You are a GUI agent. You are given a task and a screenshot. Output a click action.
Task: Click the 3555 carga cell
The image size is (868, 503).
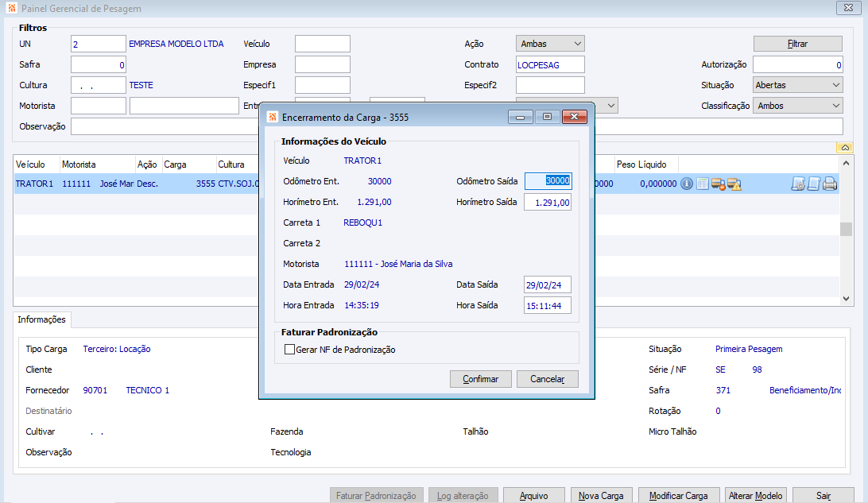(188, 184)
